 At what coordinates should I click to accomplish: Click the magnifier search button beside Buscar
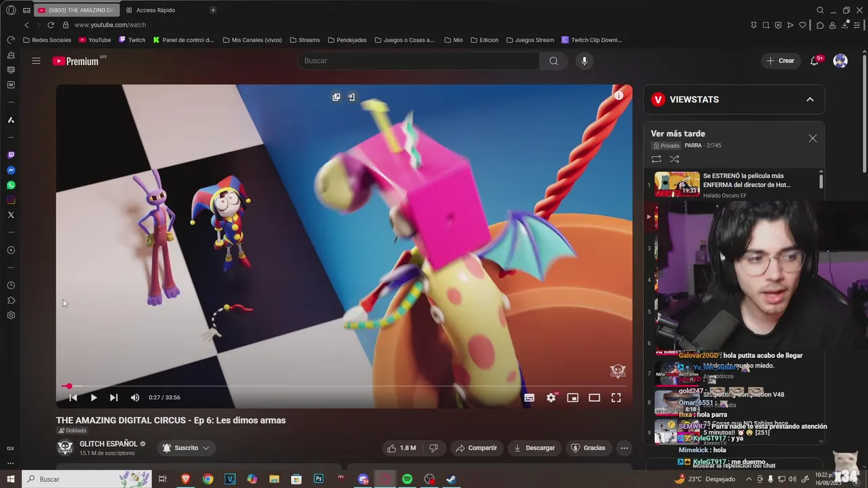coord(553,61)
